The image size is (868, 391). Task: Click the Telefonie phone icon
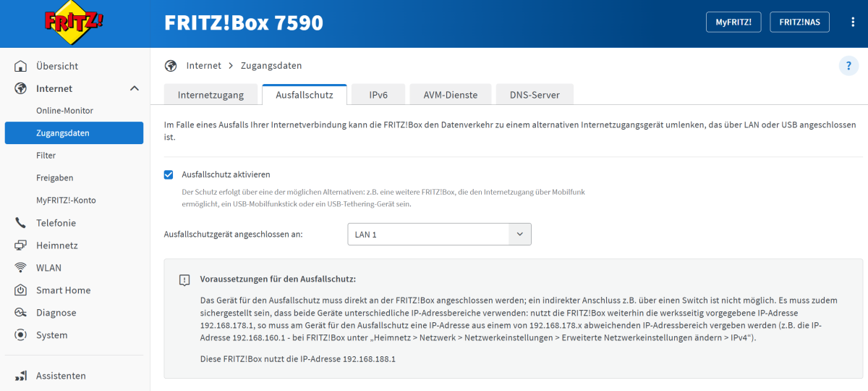[x=21, y=223]
